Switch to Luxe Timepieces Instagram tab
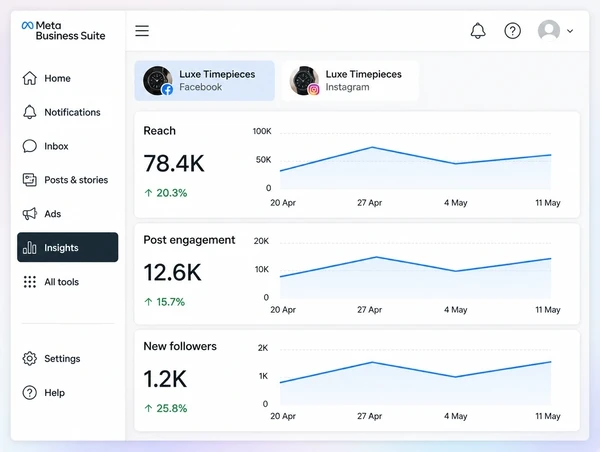The height and width of the screenshot is (452, 600). click(350, 81)
